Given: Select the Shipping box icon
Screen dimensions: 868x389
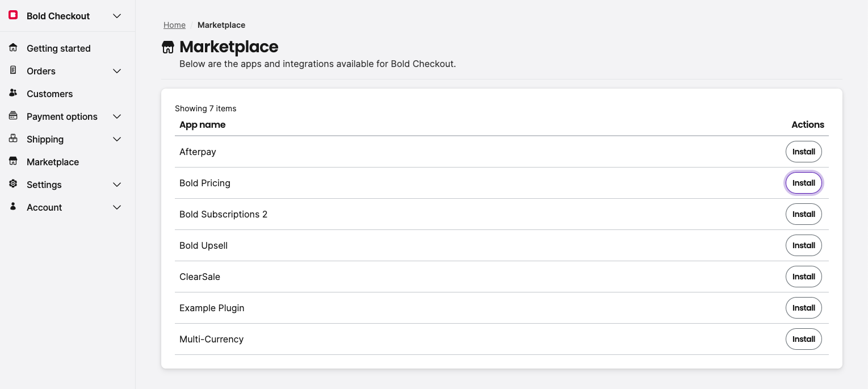Looking at the screenshot, I should [x=12, y=139].
